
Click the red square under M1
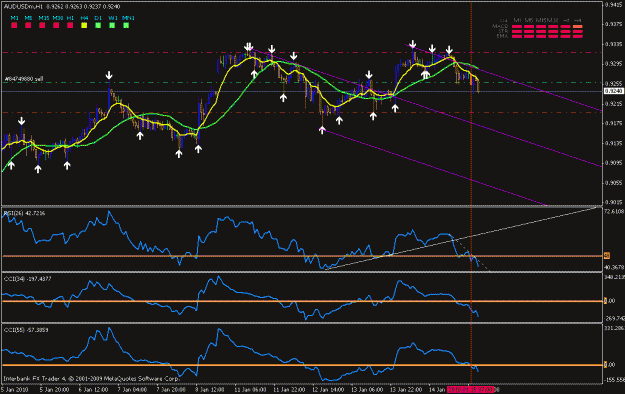click(14, 26)
